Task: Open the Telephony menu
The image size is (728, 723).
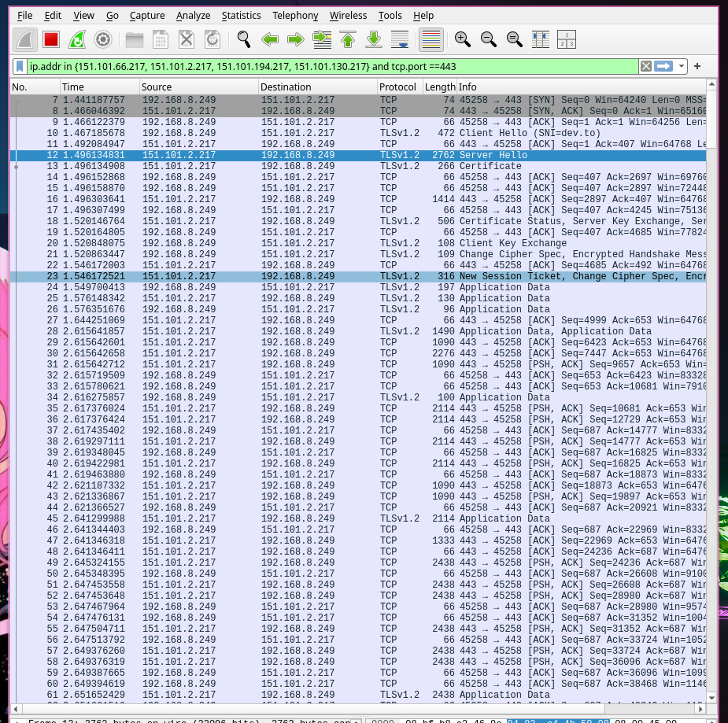Action: click(295, 15)
